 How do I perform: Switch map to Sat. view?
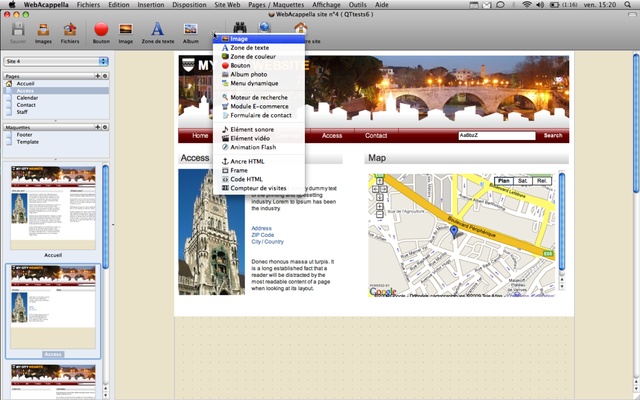[x=522, y=181]
